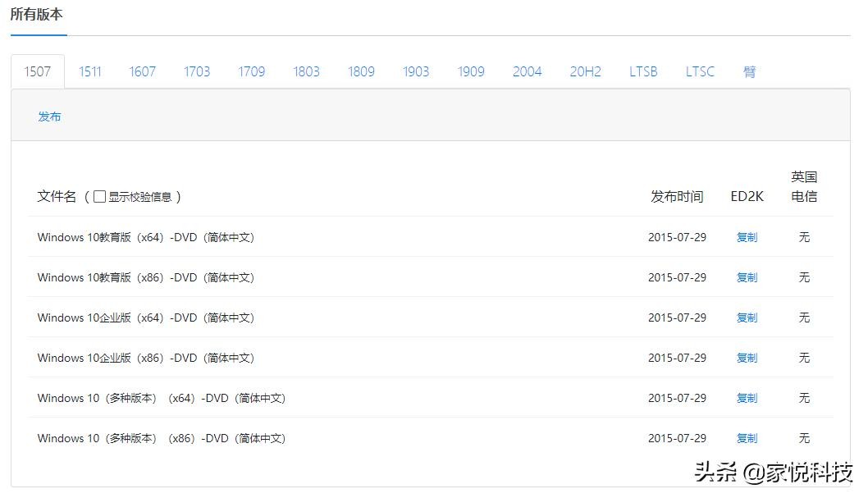Copy ED2K link for 企业版 x64
Viewport: 868px width, 498px height.
747,318
